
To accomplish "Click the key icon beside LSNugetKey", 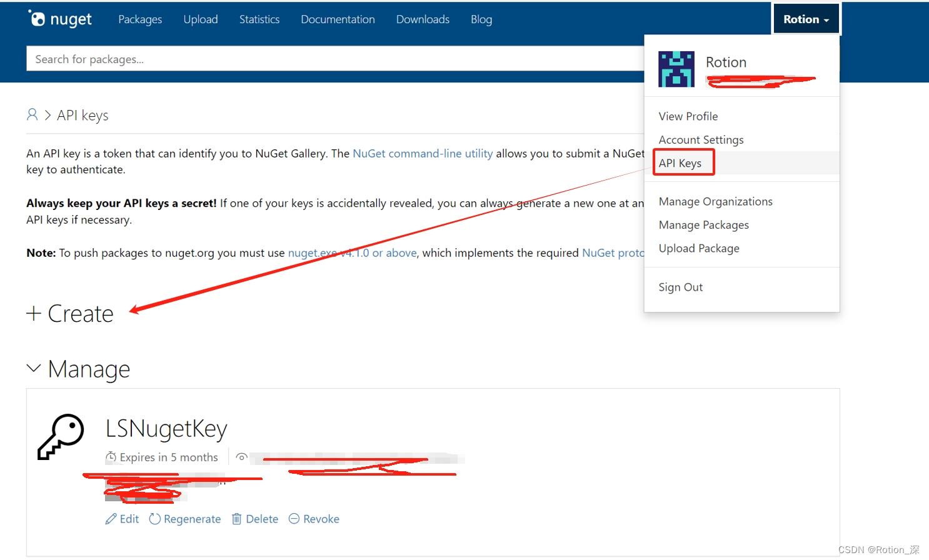I will (61, 437).
